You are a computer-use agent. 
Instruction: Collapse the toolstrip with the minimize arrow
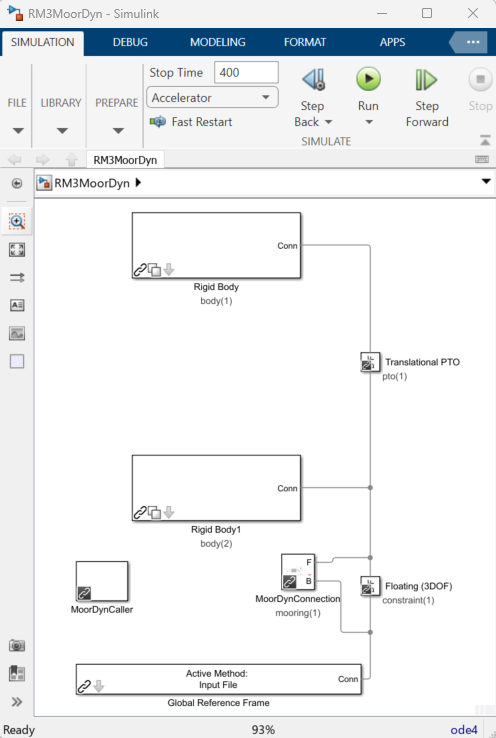click(485, 140)
